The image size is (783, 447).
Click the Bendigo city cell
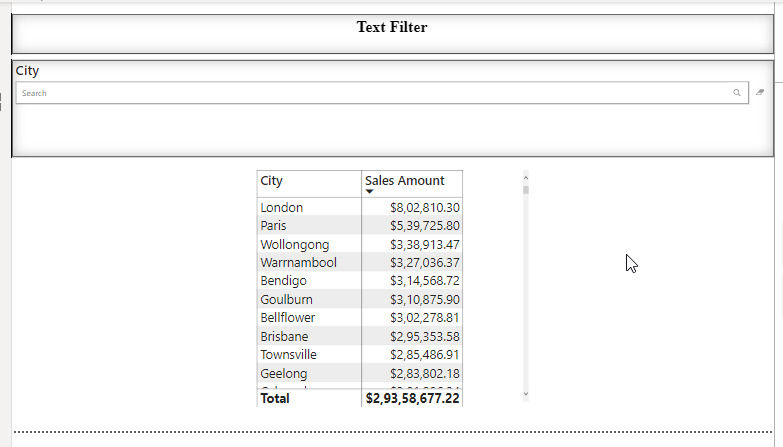pyautogui.click(x=283, y=281)
